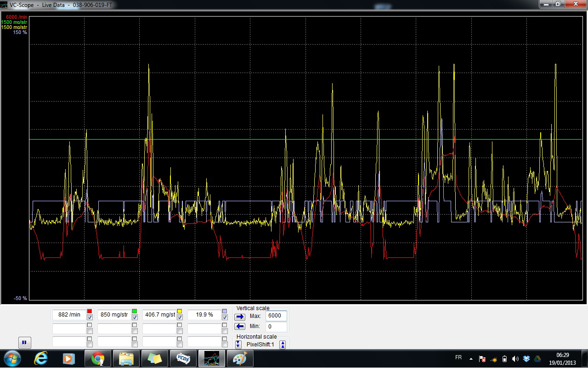Pause the live data scope recording

(x=24, y=342)
